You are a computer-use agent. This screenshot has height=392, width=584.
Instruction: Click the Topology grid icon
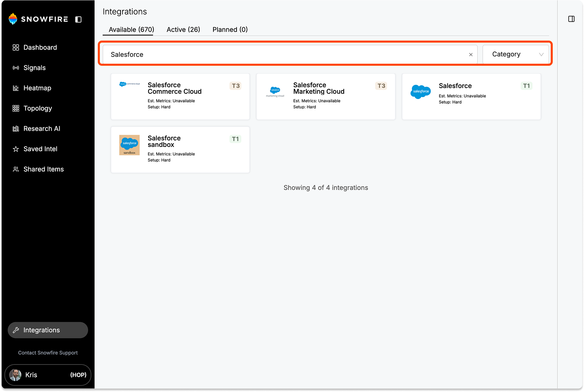click(16, 108)
